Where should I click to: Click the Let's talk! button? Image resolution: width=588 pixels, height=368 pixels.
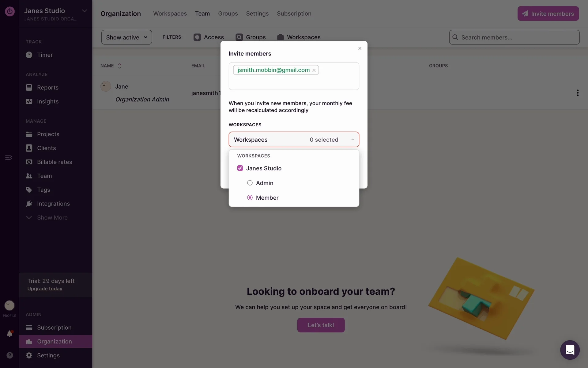321,325
